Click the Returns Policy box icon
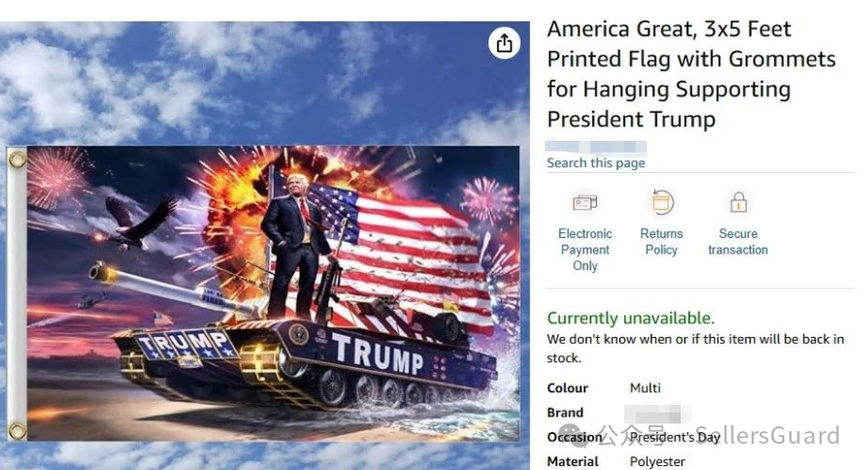 [661, 203]
